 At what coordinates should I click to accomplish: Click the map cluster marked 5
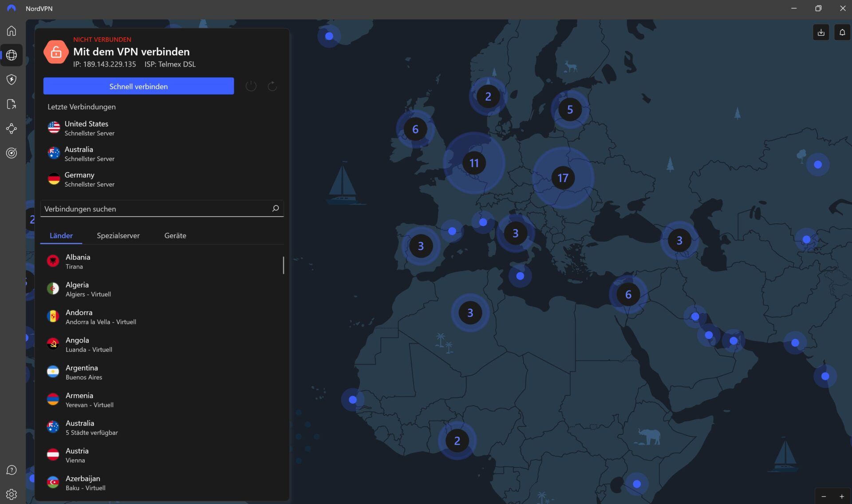click(x=570, y=110)
